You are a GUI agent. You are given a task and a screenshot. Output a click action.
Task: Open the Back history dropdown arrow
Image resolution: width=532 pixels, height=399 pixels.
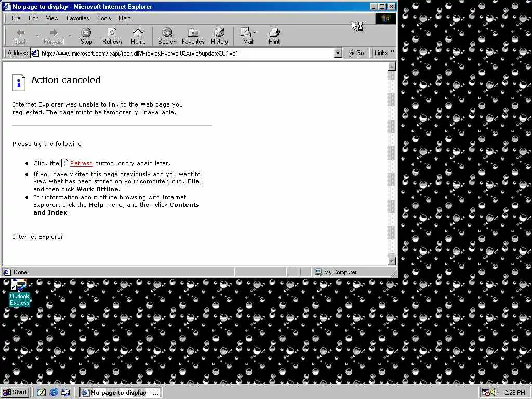pyautogui.click(x=37, y=36)
